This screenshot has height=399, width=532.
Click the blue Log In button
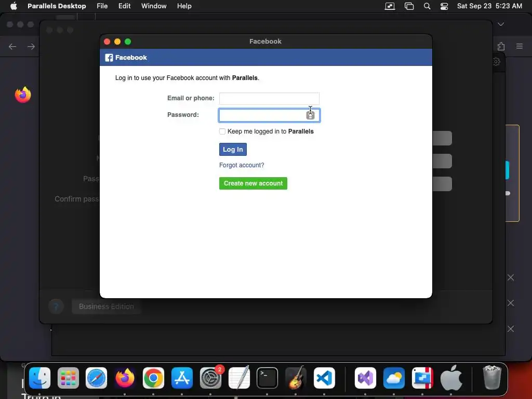tap(233, 149)
